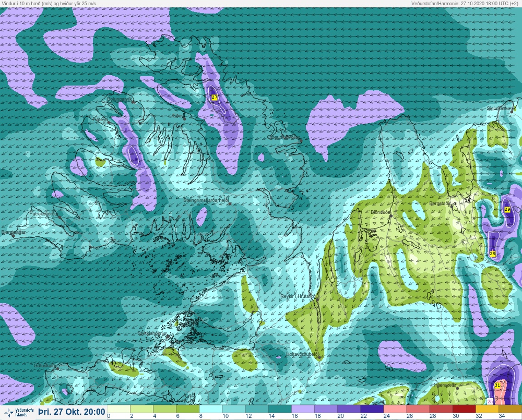
Task: Pick the dark teal 14–16 m/s legend swatch
Action: (x=280, y=409)
